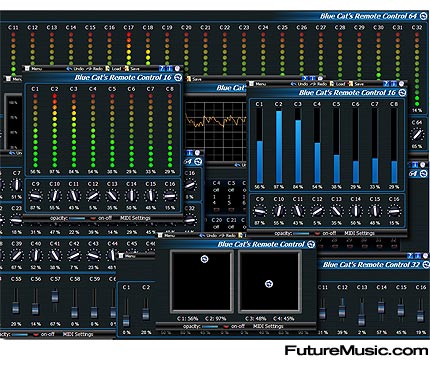
Task: Open MIDI Settings below the XY pads
Action: 268,326
